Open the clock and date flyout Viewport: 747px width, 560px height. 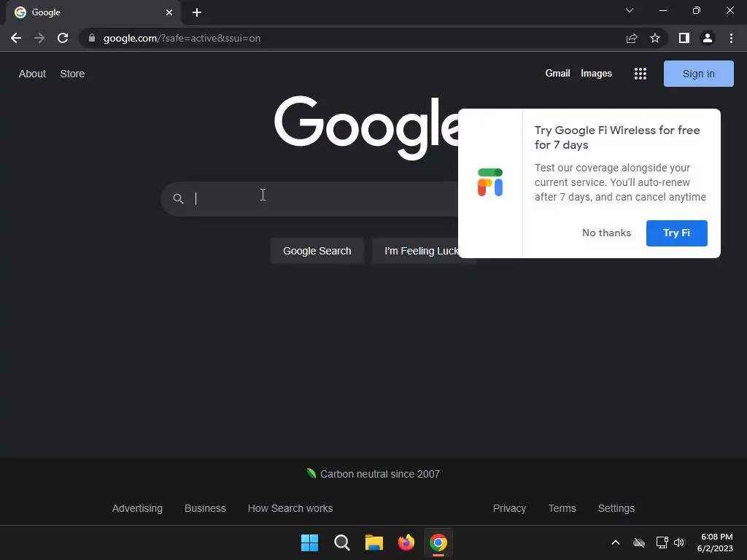click(715, 542)
